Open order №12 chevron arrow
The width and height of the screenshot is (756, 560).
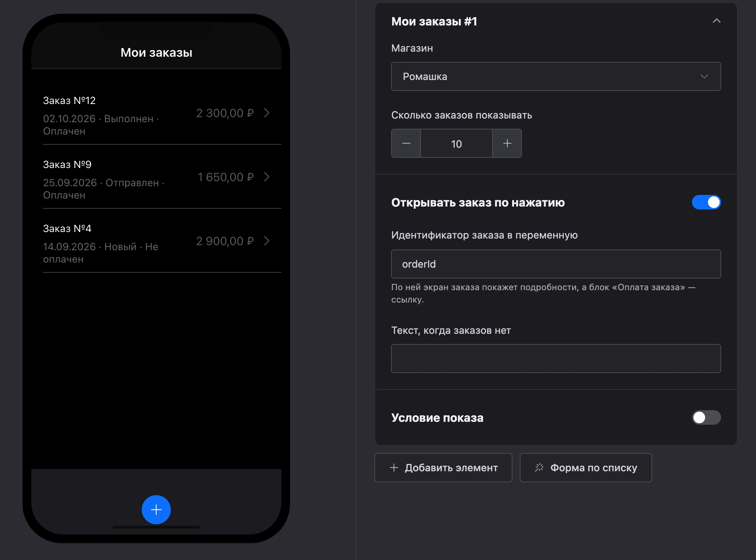pyautogui.click(x=267, y=113)
